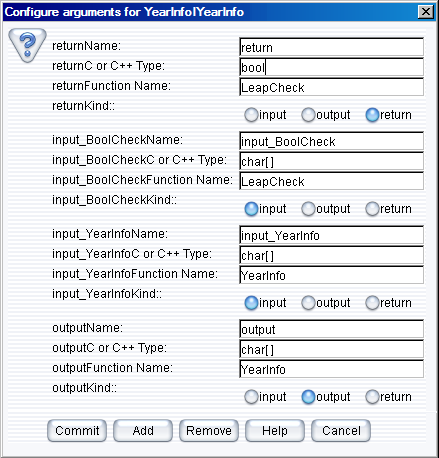Click the returnC or C++ Type field
This screenshot has height=458, width=439.
pyautogui.click(x=331, y=67)
